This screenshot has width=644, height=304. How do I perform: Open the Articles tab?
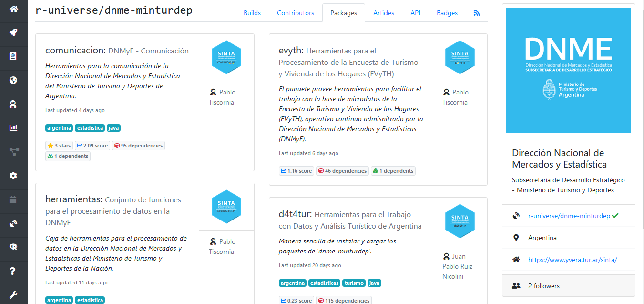pyautogui.click(x=384, y=13)
